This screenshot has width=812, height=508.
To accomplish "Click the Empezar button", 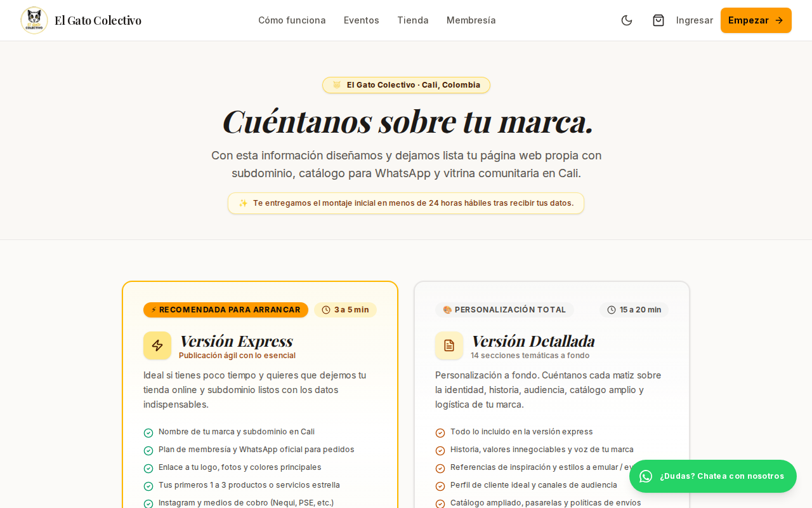I will point(756,20).
